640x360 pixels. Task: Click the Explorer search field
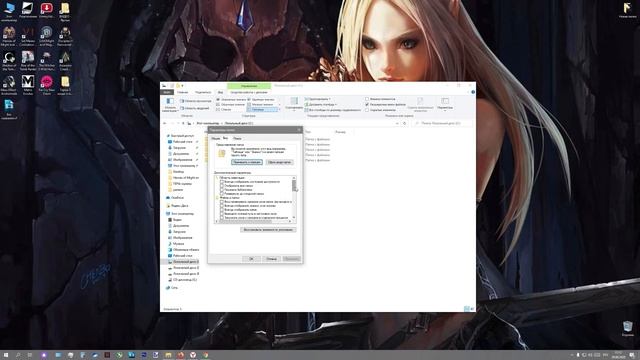click(x=443, y=123)
